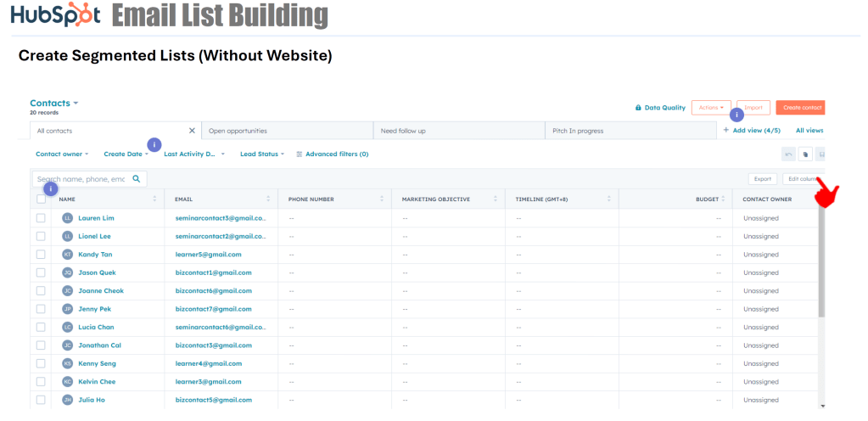
Task: Click the Data Quality lock icon
Action: coord(638,108)
